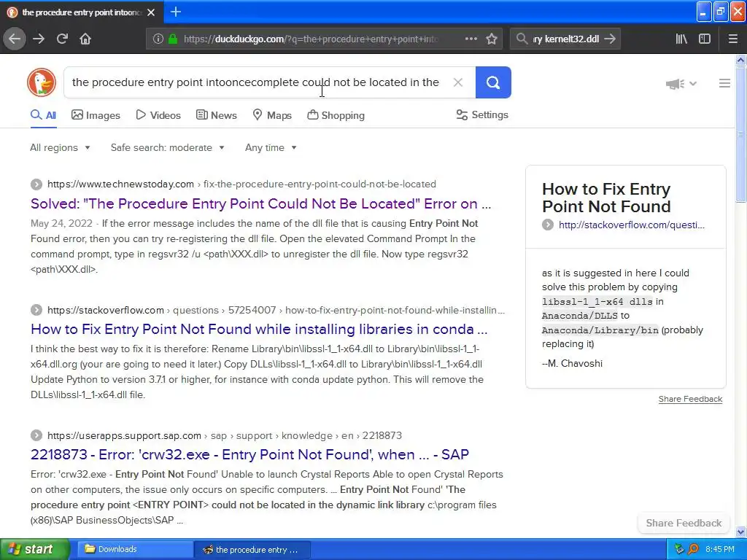
Task: Switch to Downloads taskbar window
Action: (x=135, y=549)
